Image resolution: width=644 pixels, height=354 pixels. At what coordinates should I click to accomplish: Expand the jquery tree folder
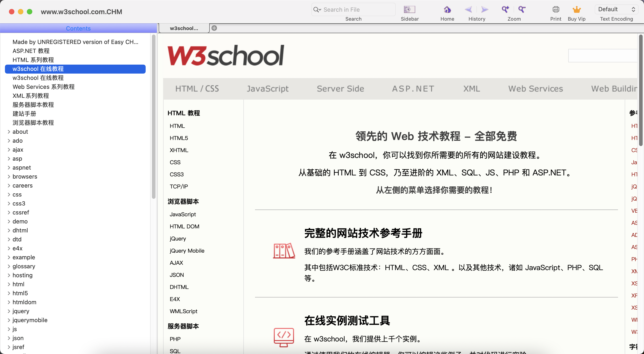9,311
